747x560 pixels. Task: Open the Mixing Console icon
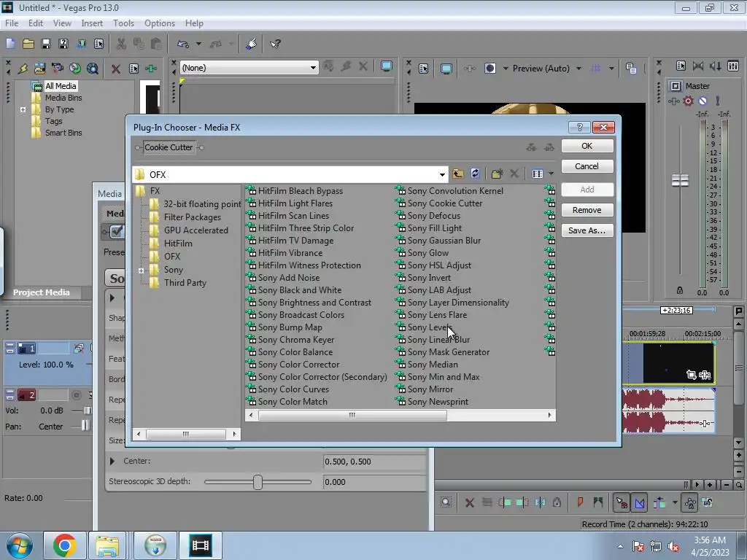733,66
